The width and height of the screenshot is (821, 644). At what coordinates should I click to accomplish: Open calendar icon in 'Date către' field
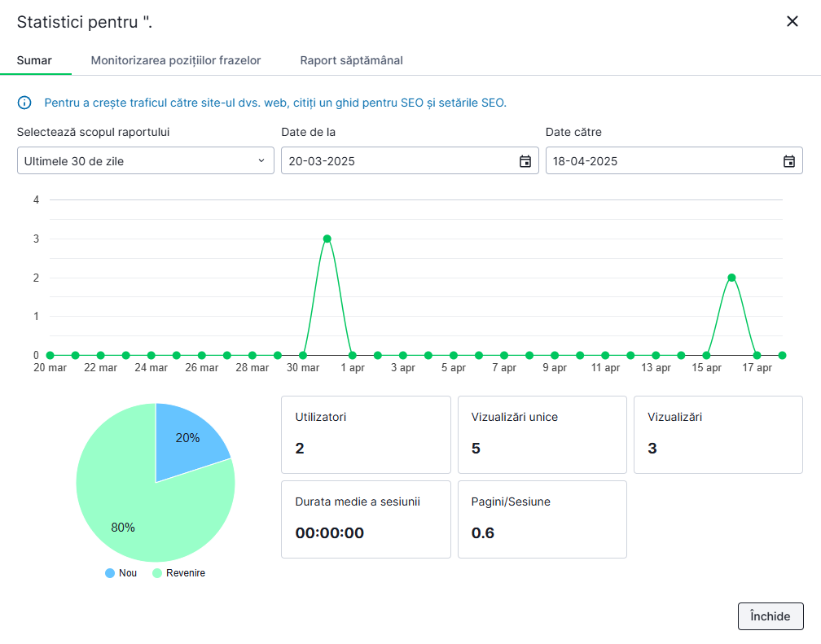(788, 161)
